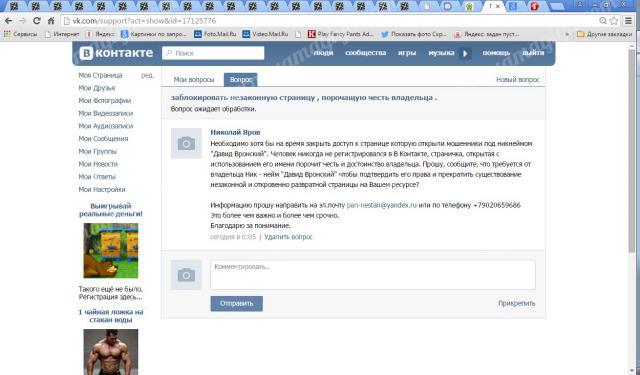Click the VKontakte logo
This screenshot has width=640, height=375.
point(116,53)
